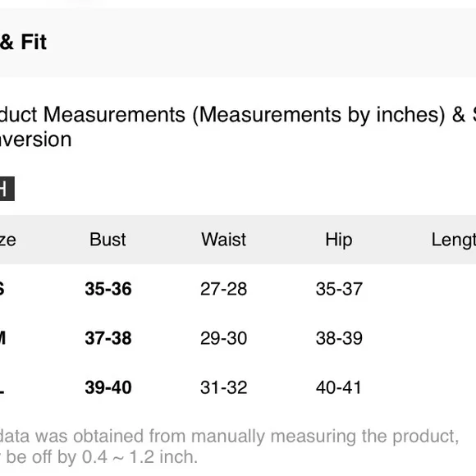Select the Waist column header
476x476 pixels.
(x=224, y=240)
